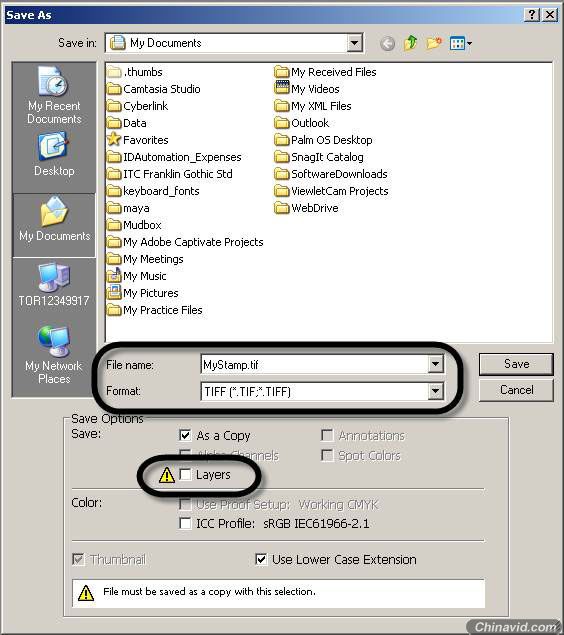The width and height of the screenshot is (564, 635).
Task: Select Desktop in the places sidebar
Action: tap(54, 154)
